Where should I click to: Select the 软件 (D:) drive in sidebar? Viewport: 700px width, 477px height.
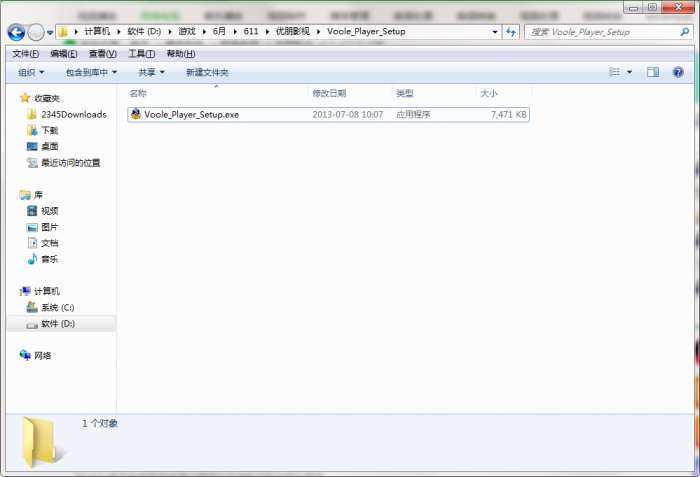pos(61,324)
